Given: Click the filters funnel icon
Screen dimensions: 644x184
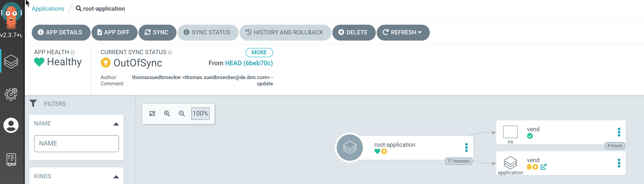Looking at the screenshot, I should (x=34, y=103).
